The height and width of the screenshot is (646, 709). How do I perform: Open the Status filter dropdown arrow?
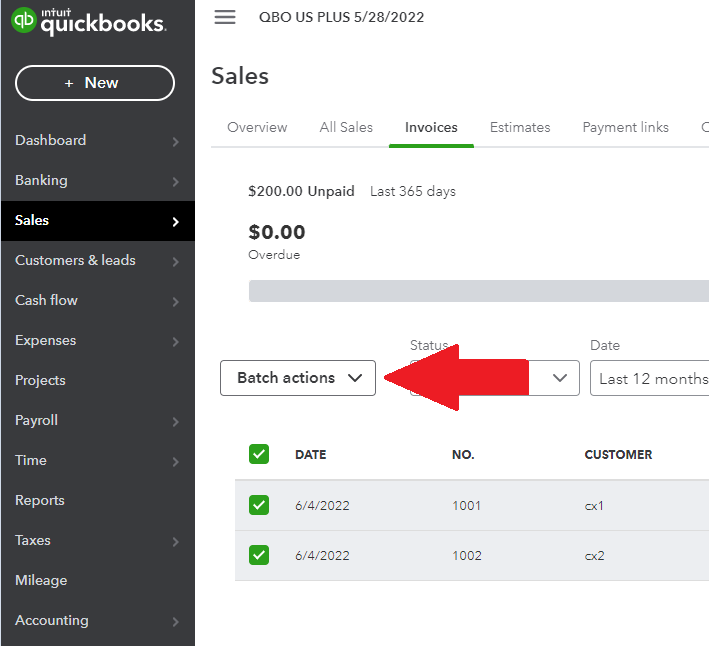pyautogui.click(x=560, y=378)
